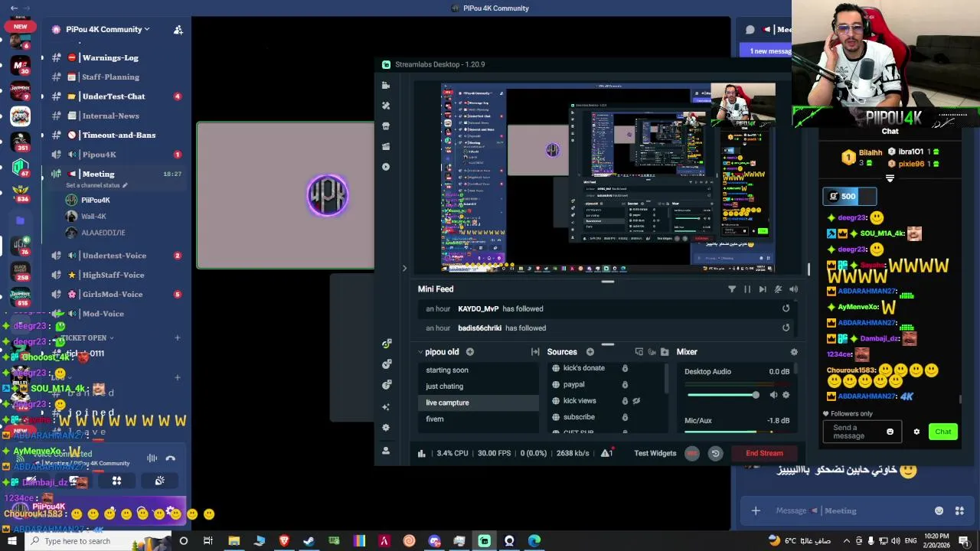This screenshot has width=980, height=551.
Task: Open Discord emoji picker in message bar
Action: [x=939, y=510]
